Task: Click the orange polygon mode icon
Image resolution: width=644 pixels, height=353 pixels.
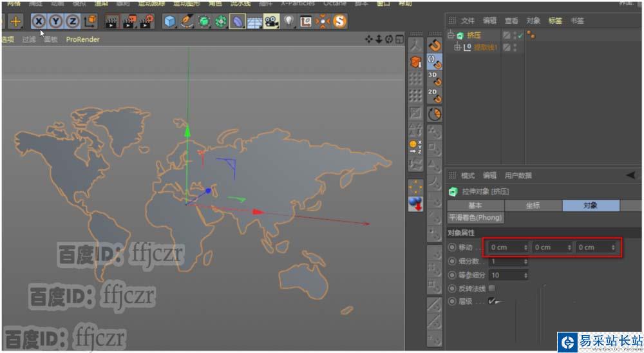Action: point(415,62)
